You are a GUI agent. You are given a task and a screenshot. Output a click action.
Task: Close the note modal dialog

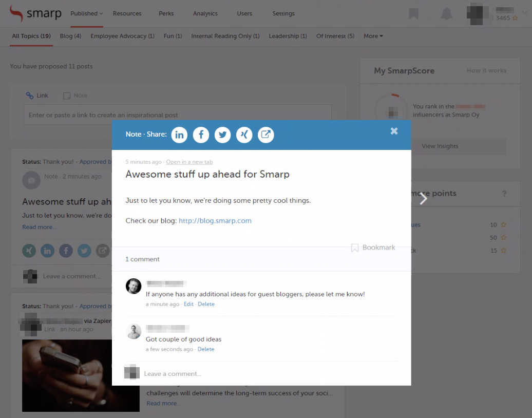(394, 131)
